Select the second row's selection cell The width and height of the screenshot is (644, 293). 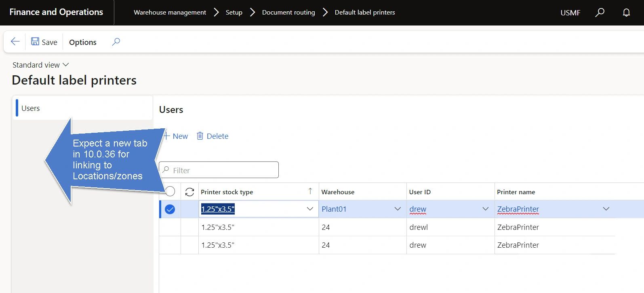click(x=170, y=227)
